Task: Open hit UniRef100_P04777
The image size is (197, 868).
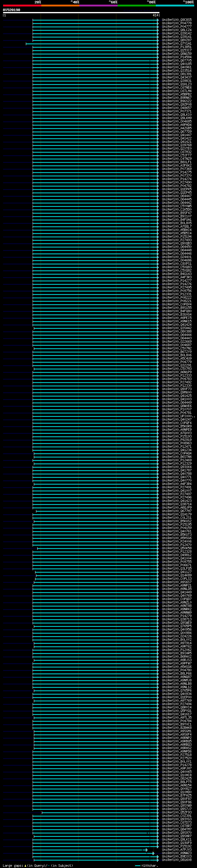Action: pos(176,26)
